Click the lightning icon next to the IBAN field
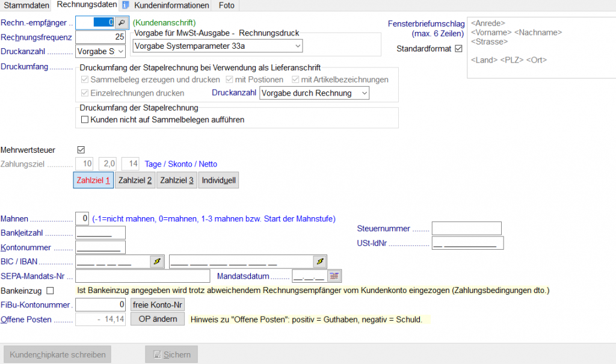Screen dimensions: 616x364 tap(319, 262)
